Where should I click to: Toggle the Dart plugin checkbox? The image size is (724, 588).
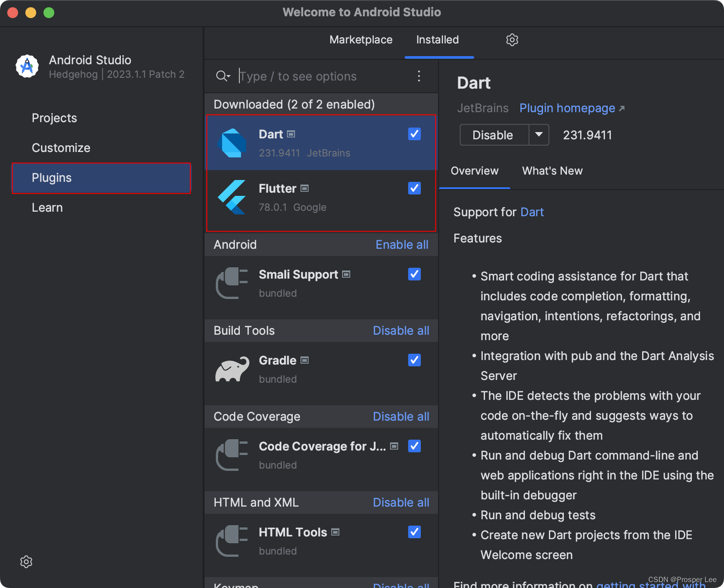(x=414, y=134)
